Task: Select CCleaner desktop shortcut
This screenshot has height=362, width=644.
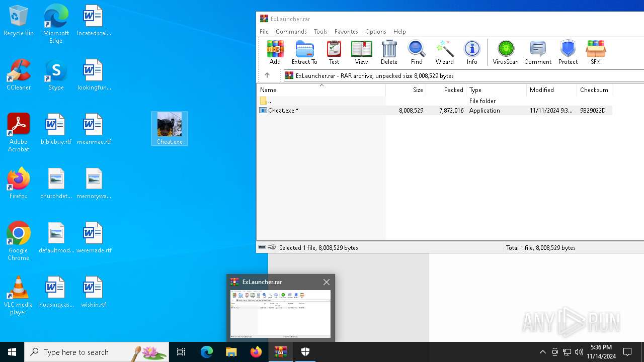Action: click(x=19, y=75)
